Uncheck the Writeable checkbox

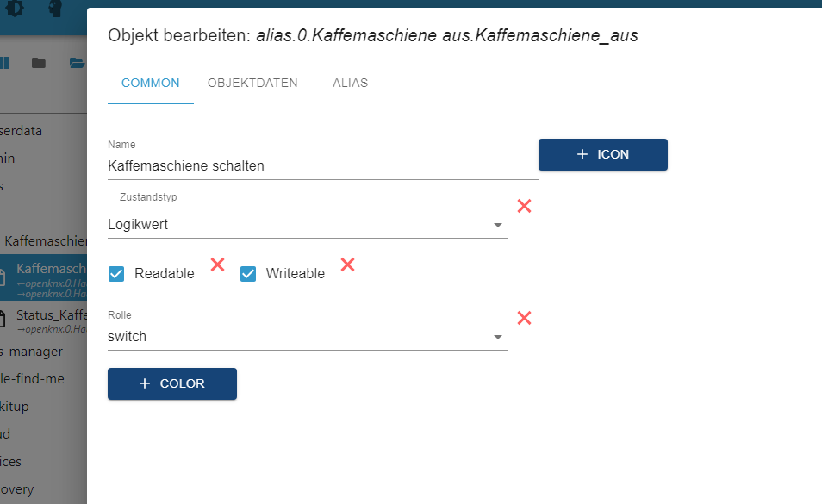point(248,274)
